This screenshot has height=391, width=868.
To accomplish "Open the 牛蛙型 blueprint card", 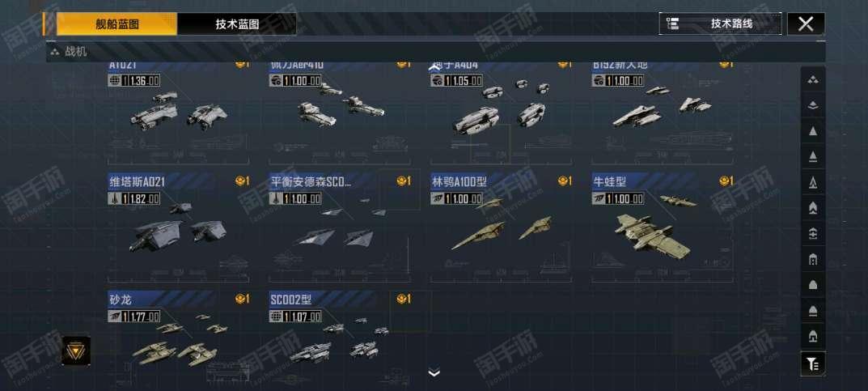I will 662,227.
